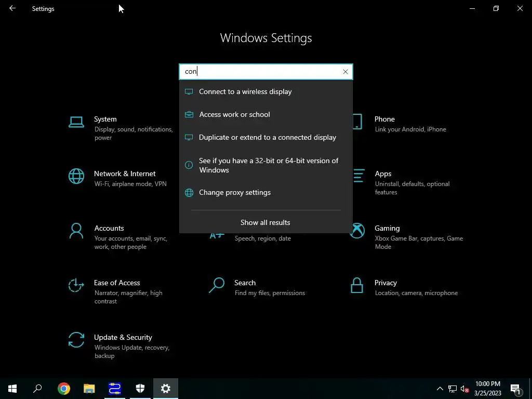
Task: Select Connect to a wireless display result
Action: (x=266, y=91)
